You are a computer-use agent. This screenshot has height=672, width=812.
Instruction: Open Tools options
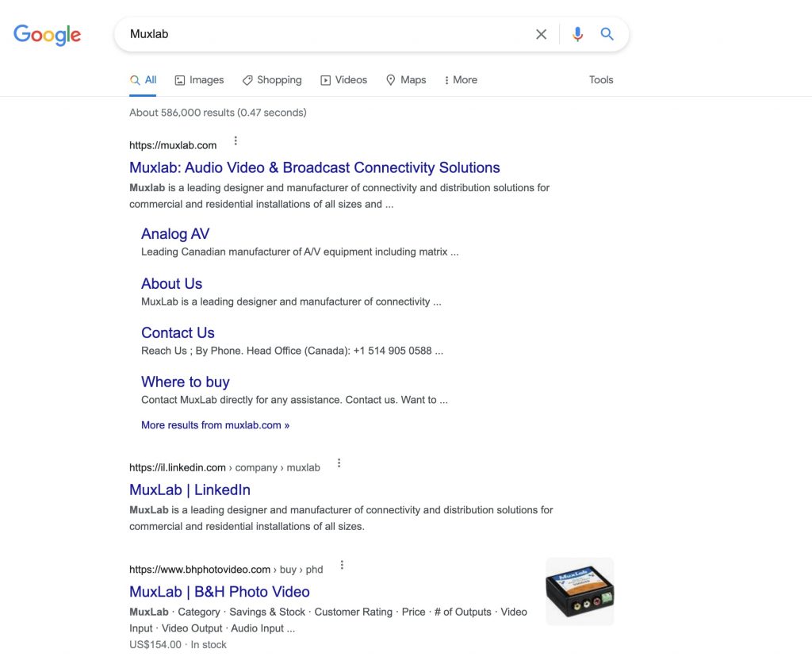(601, 80)
